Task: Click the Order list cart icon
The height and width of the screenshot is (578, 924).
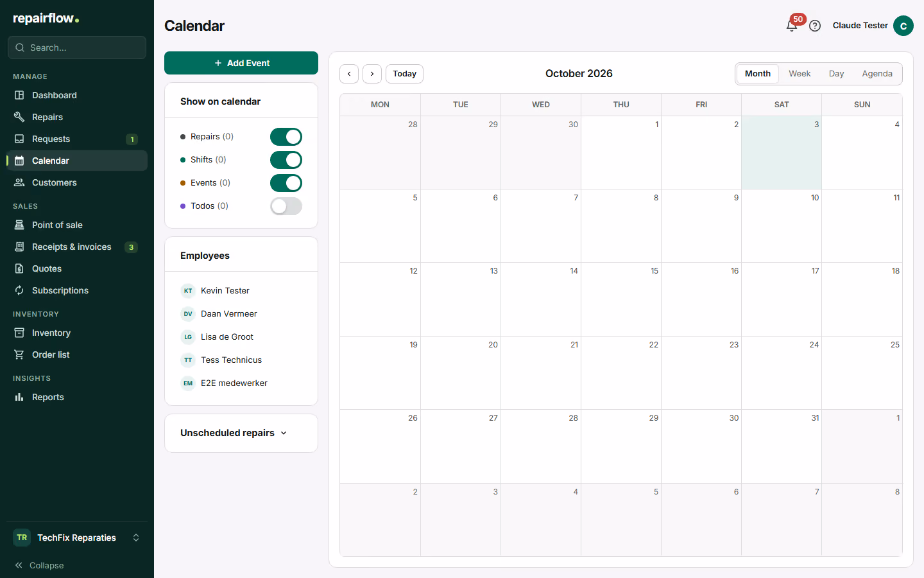Action: click(19, 355)
